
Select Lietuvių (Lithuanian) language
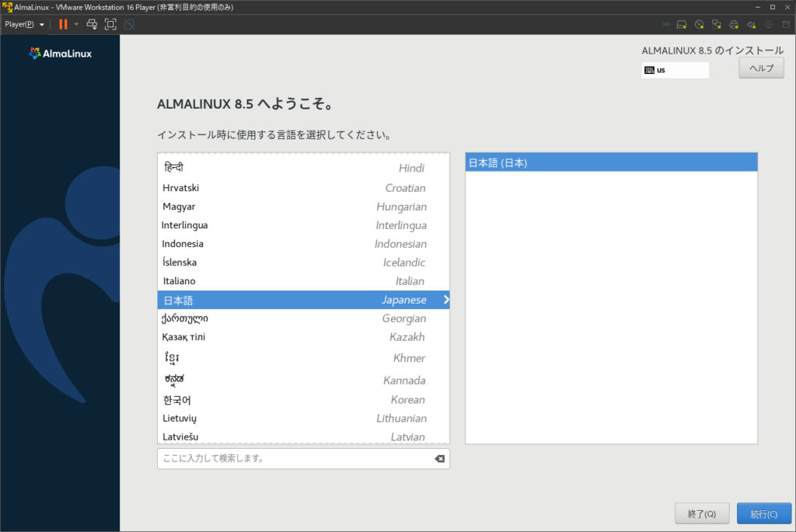tap(304, 419)
